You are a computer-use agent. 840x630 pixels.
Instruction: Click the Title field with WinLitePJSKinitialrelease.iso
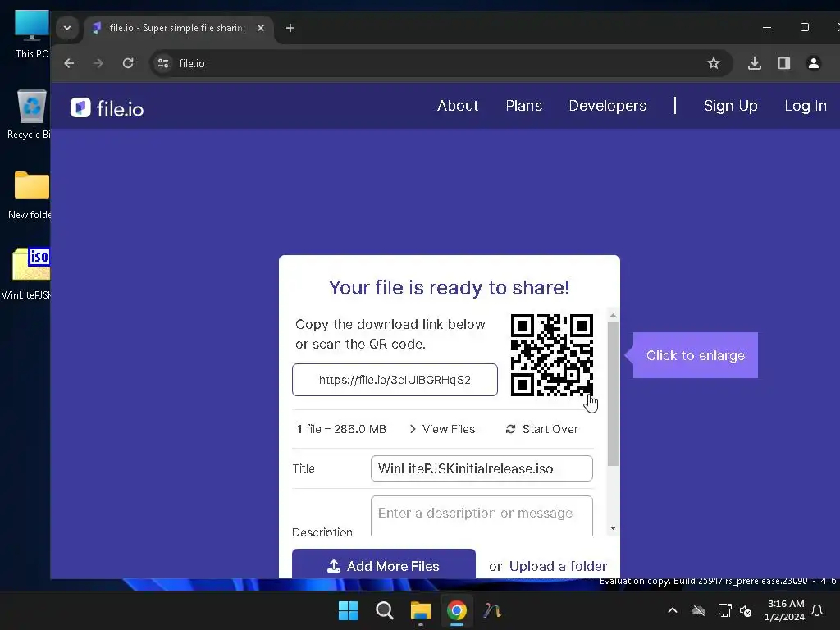(x=482, y=468)
